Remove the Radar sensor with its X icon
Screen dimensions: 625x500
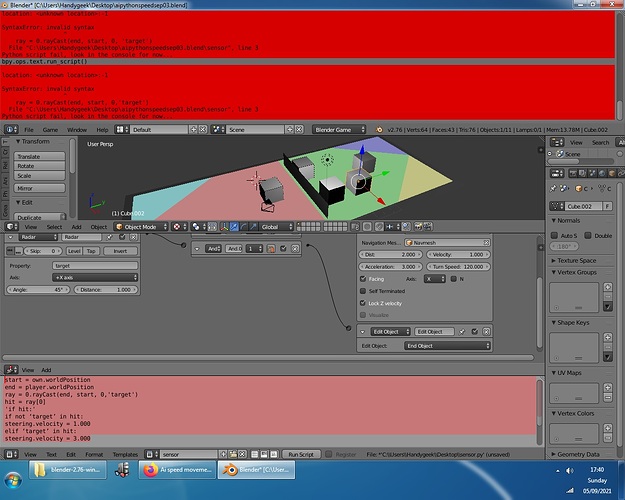tap(134, 237)
